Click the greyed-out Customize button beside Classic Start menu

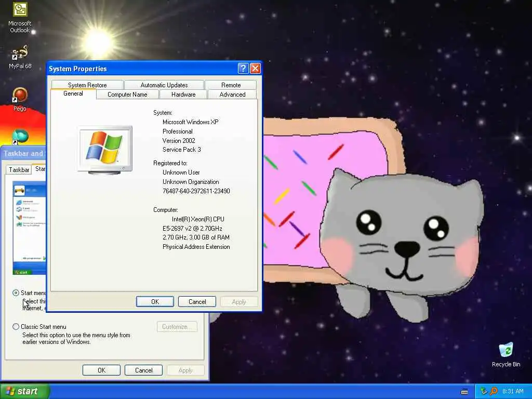point(177,327)
